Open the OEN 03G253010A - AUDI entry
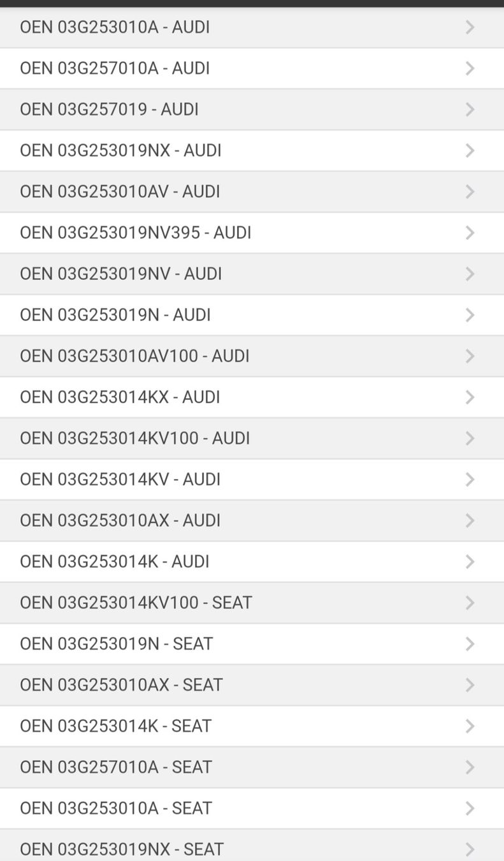This screenshot has width=504, height=861. [115, 27]
